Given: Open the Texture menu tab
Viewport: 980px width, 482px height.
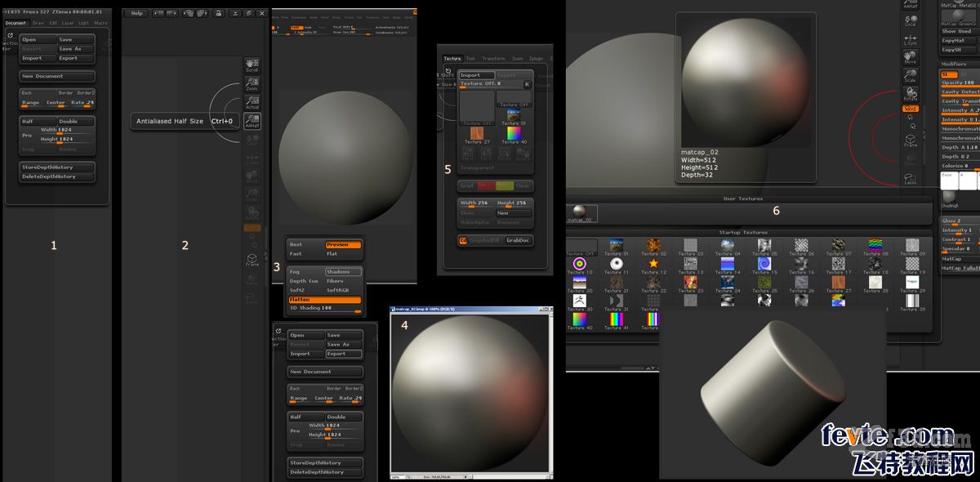Looking at the screenshot, I should (x=452, y=59).
